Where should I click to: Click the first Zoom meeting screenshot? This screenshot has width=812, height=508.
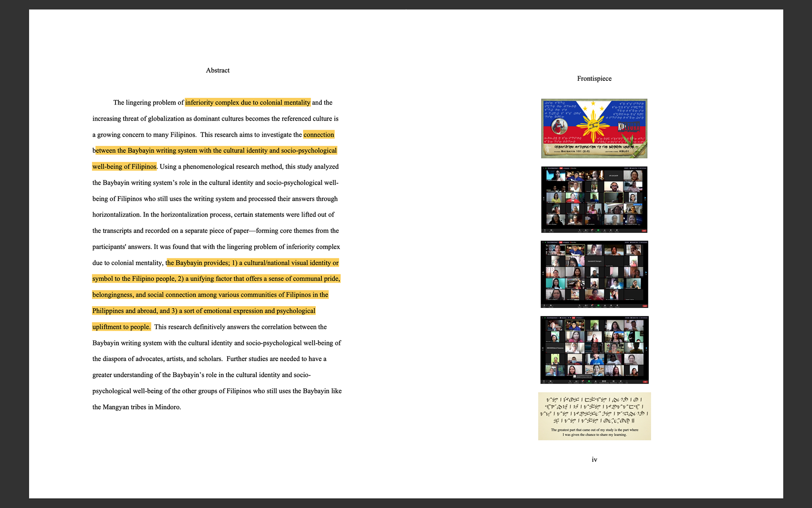(594, 199)
